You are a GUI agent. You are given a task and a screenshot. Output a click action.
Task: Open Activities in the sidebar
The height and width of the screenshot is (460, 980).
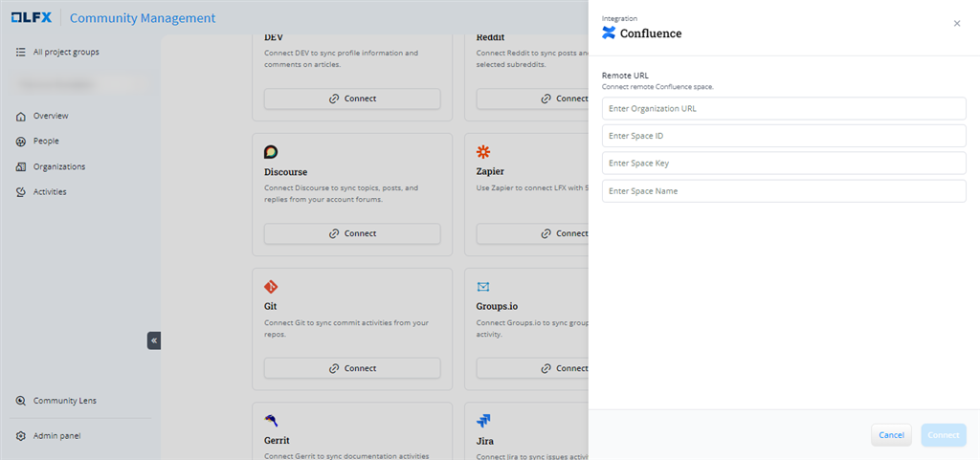point(50,192)
